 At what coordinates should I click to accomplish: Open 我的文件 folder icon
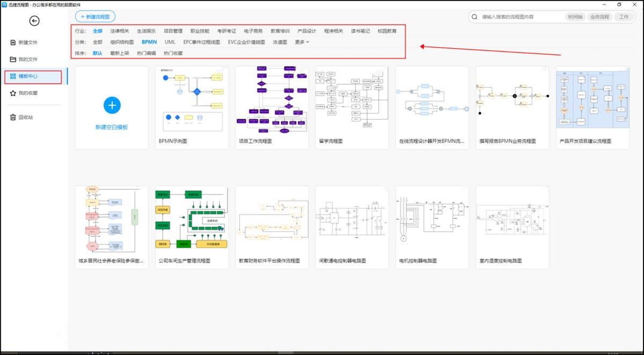[13, 59]
